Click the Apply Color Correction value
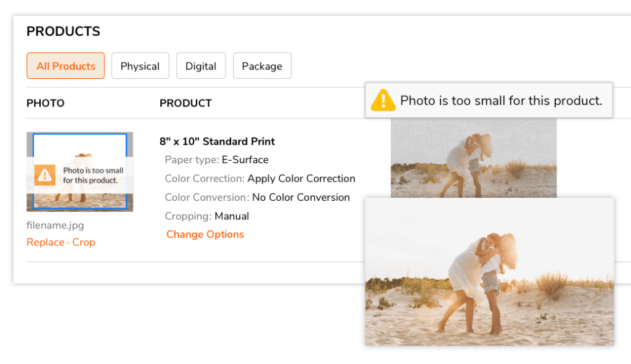 301,179
